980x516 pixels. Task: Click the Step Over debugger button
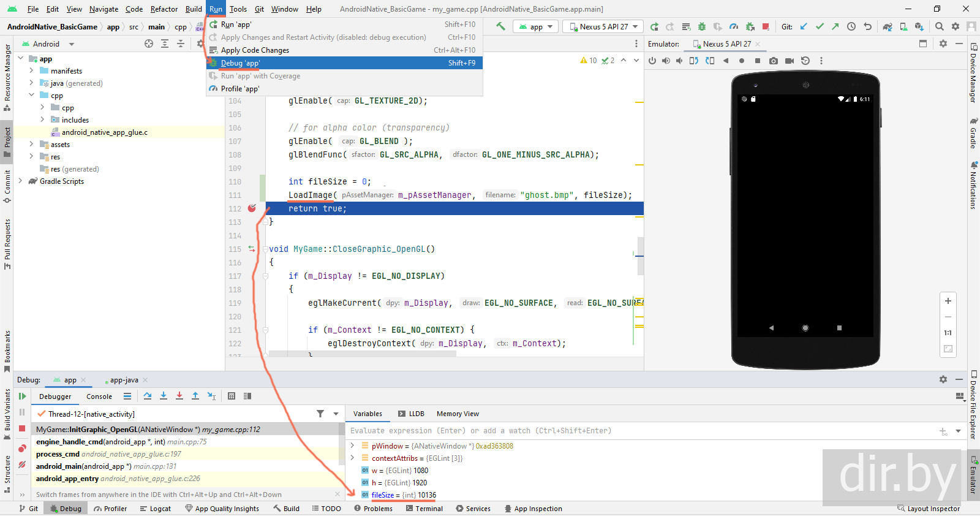coord(148,396)
